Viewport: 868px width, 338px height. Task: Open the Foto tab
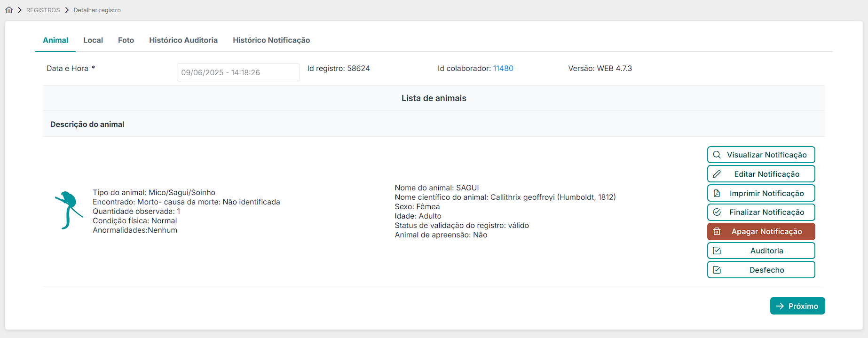(126, 40)
